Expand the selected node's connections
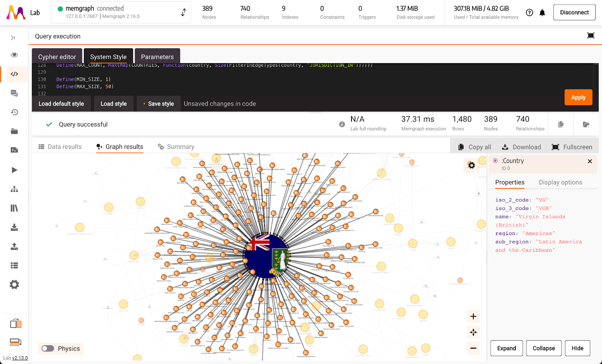This screenshot has height=364, width=602. [x=506, y=348]
